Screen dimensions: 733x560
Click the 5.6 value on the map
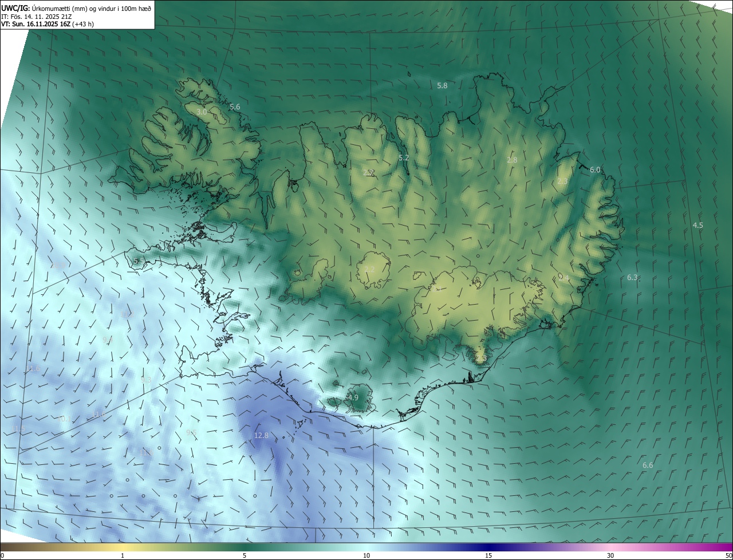(x=235, y=107)
